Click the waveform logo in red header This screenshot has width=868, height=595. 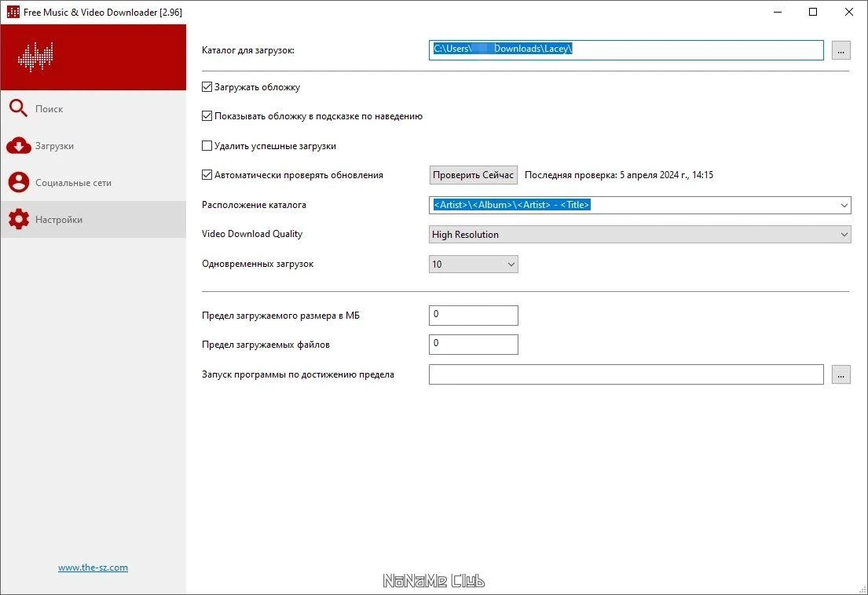(x=35, y=57)
